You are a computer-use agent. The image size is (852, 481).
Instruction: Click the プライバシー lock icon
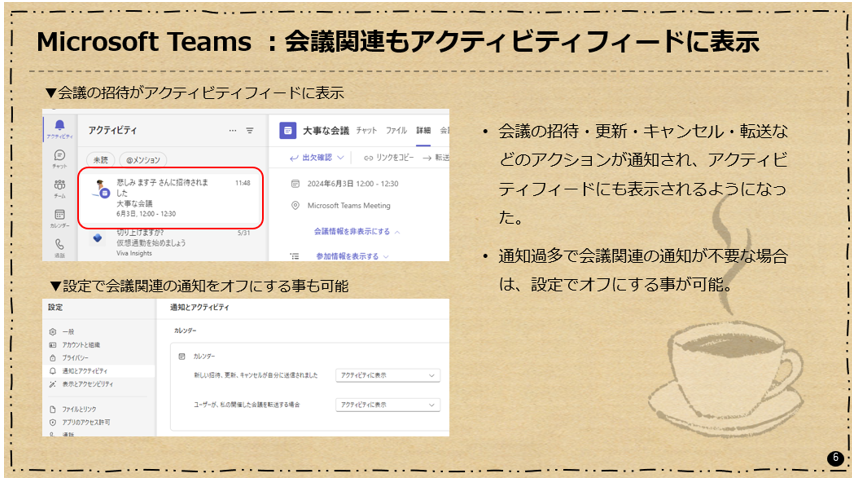[x=53, y=358]
